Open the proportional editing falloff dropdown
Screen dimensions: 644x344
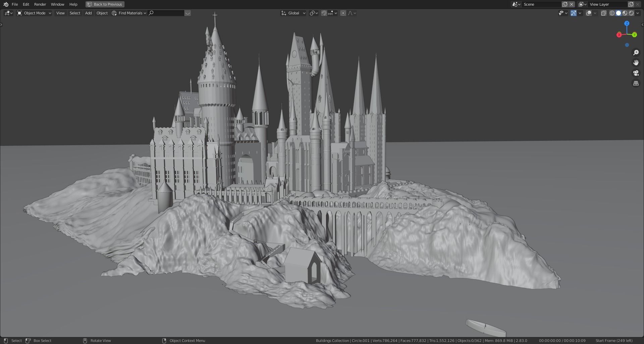tap(352, 13)
